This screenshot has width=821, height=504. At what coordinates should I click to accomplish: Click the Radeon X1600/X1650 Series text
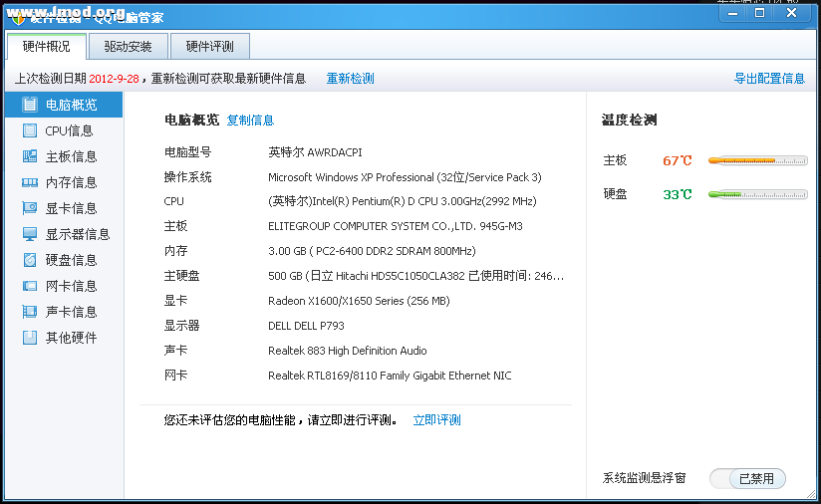point(359,301)
